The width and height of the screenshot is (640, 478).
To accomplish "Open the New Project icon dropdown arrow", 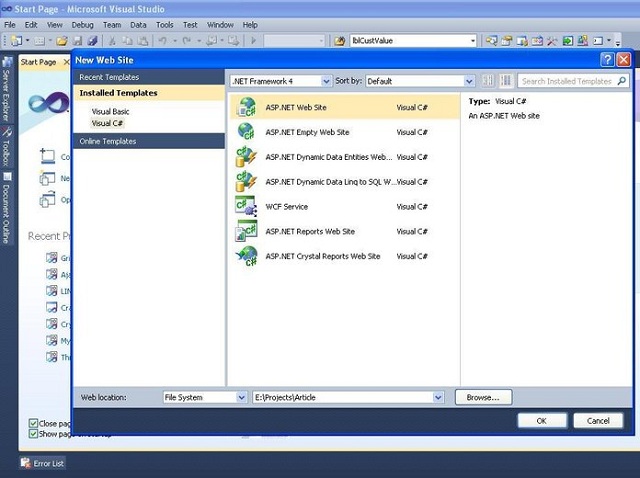I will [27, 40].
